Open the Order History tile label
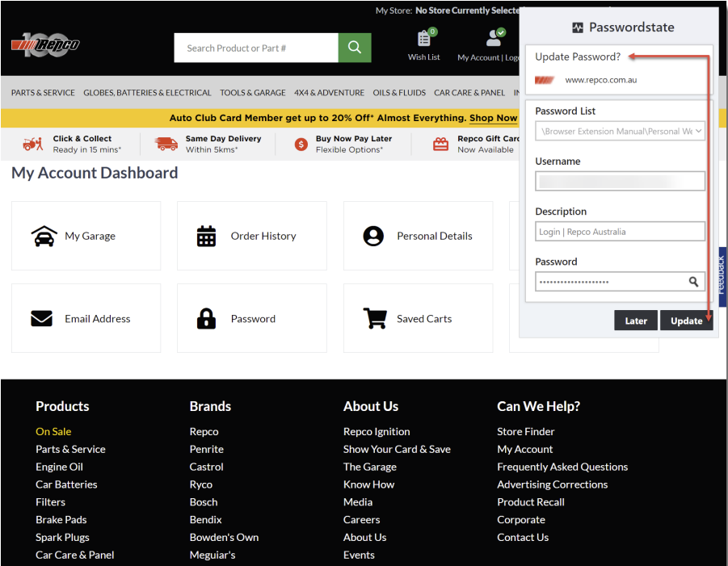 (263, 236)
